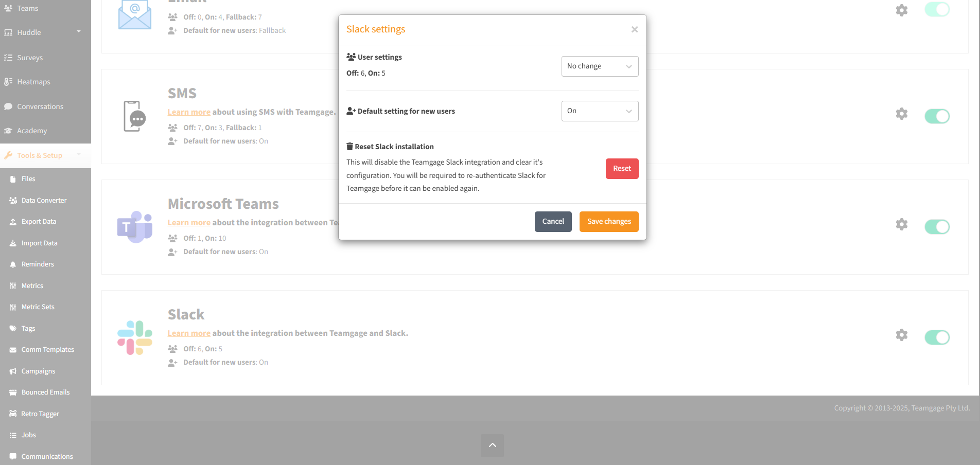Disable the Microsoft Teams integration toggle
Image resolution: width=980 pixels, height=465 pixels.
point(937,227)
